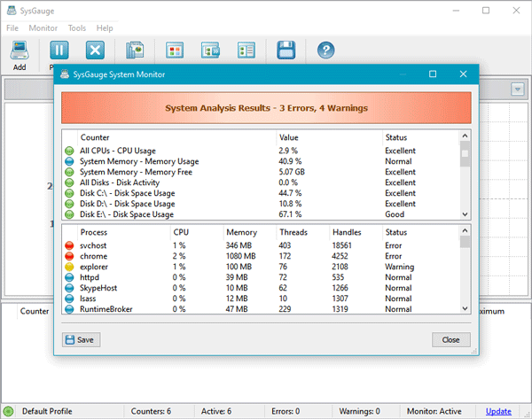Click the red status icon beside svchost
532x419 pixels.
tap(69, 244)
